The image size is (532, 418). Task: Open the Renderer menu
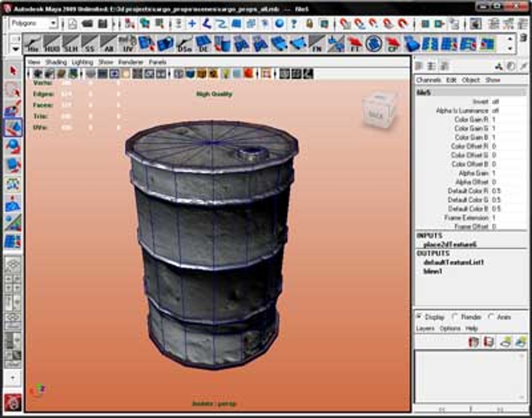(131, 62)
